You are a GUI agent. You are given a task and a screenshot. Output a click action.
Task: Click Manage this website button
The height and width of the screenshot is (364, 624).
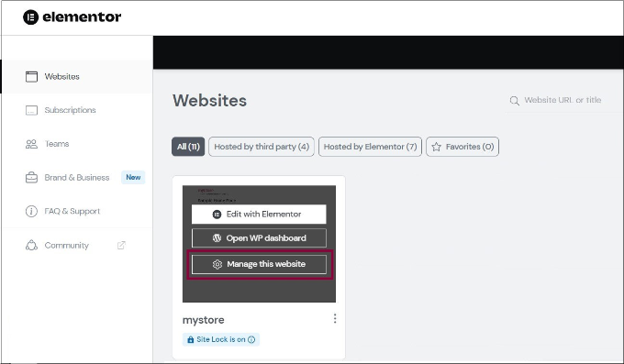pos(259,264)
